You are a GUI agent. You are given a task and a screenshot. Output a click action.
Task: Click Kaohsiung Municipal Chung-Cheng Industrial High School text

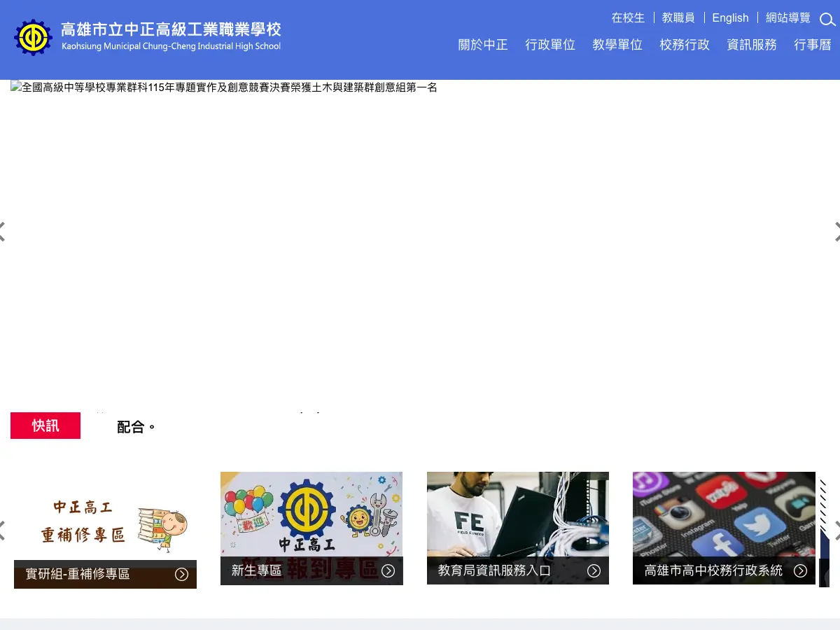[x=171, y=47]
